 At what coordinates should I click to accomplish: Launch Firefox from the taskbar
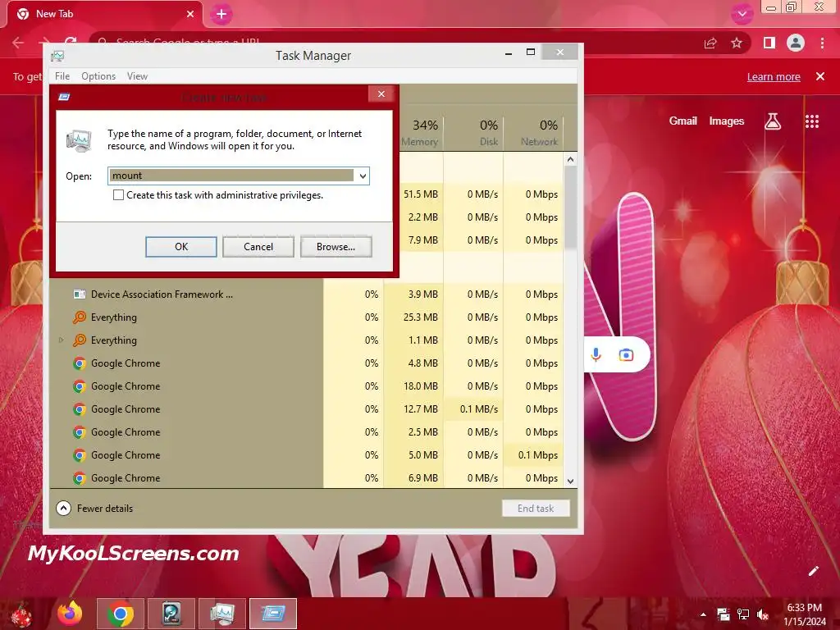point(71,614)
